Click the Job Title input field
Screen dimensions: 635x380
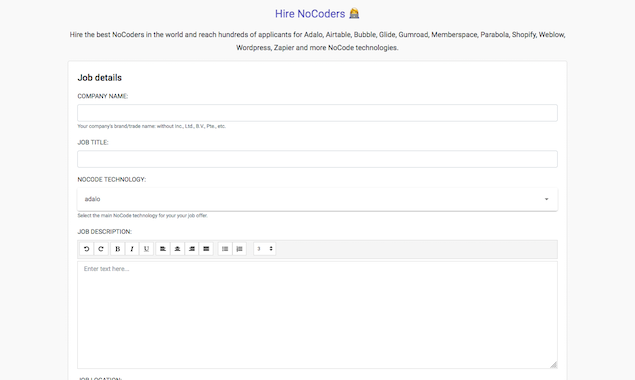318,159
